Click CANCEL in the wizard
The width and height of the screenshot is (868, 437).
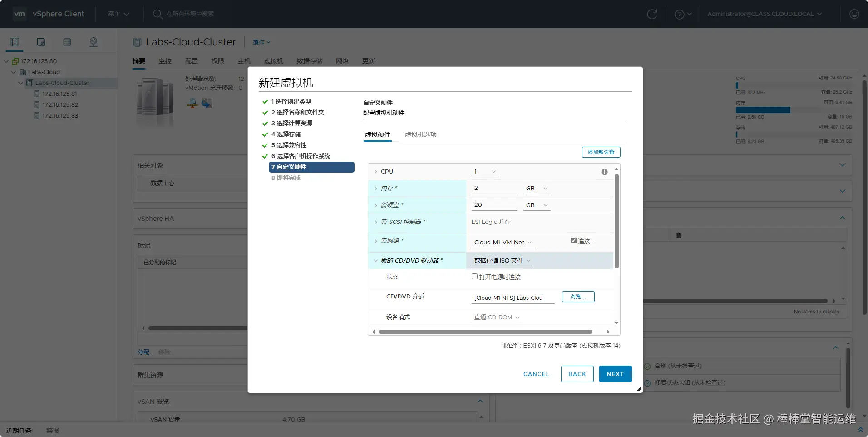point(536,374)
